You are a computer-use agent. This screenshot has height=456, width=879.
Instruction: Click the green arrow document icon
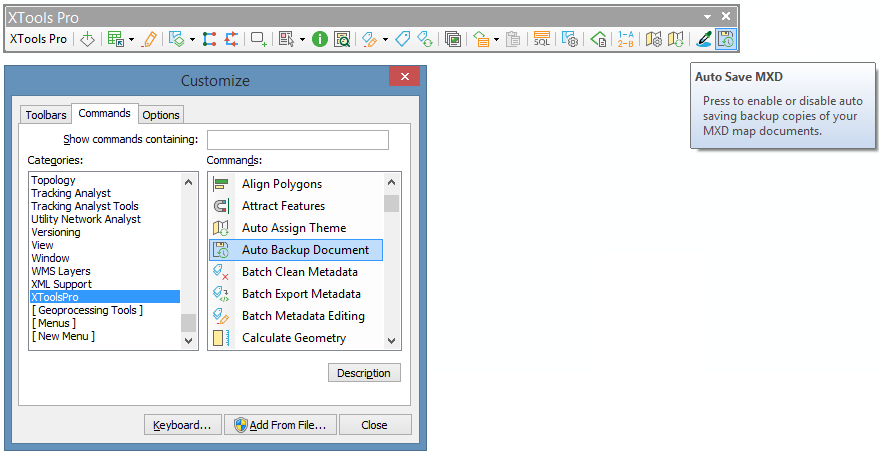click(x=598, y=39)
